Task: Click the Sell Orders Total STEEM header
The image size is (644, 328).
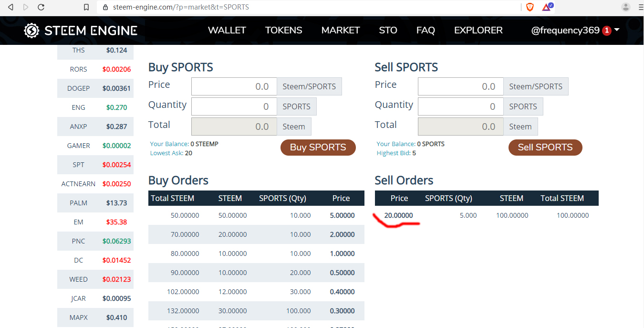Action: click(x=562, y=198)
